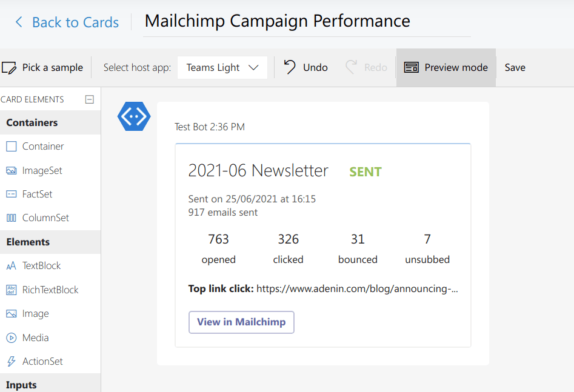The height and width of the screenshot is (392, 574).
Task: Save the card
Action: click(x=515, y=67)
